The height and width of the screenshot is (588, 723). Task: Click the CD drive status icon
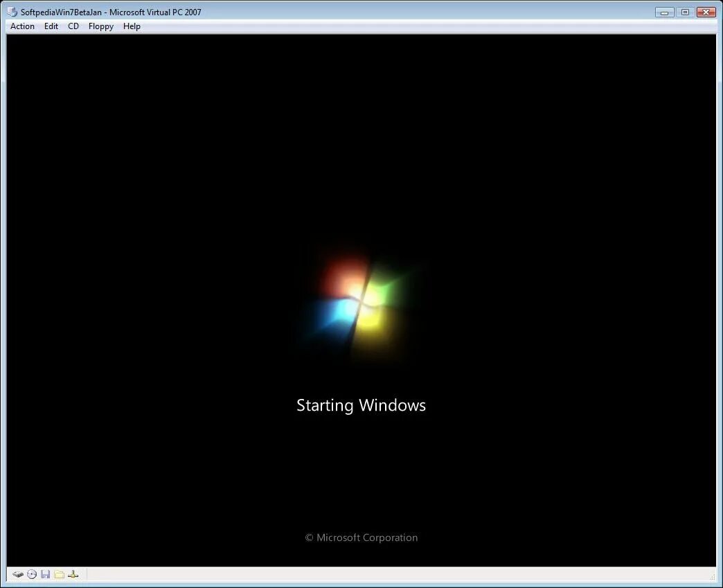32,574
